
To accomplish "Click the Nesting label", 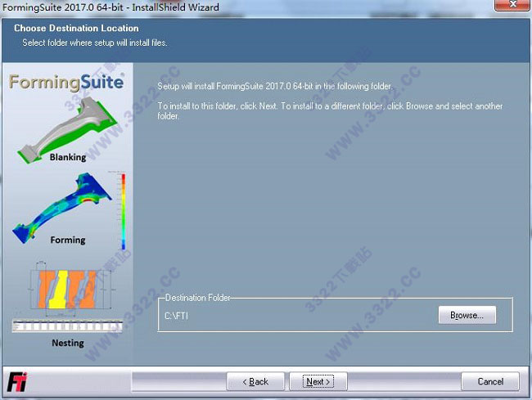I will click(68, 343).
